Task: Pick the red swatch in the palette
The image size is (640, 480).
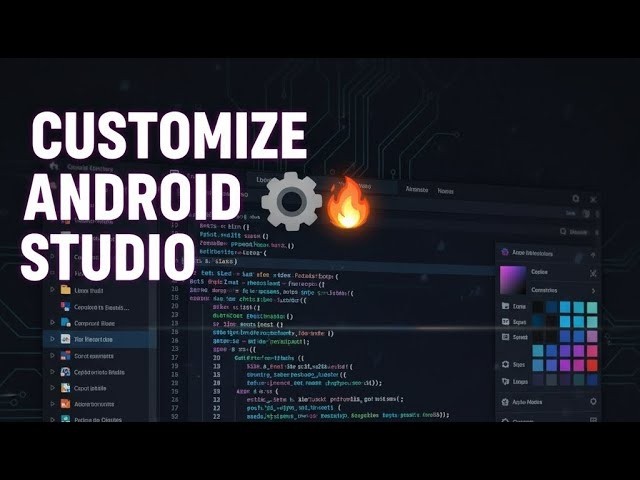Action: point(592,365)
